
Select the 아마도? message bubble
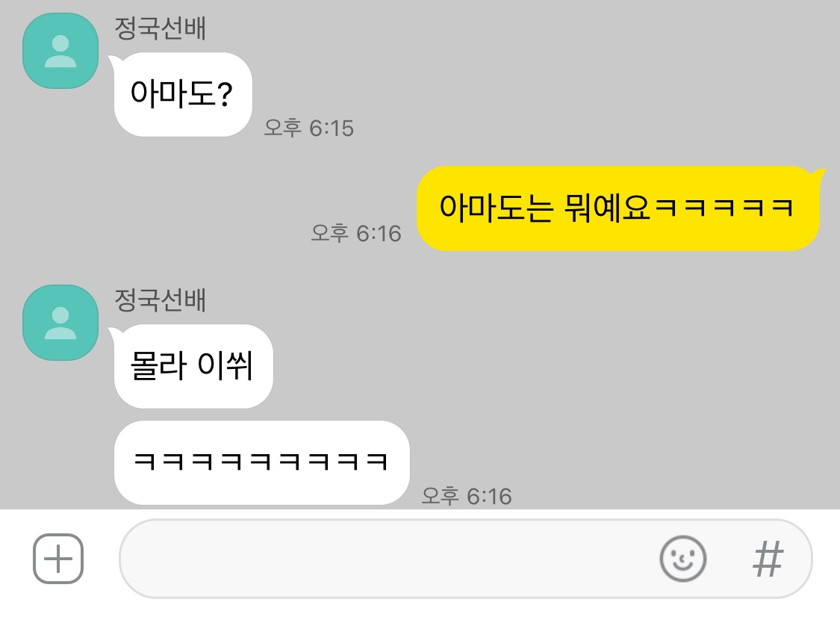(x=183, y=94)
